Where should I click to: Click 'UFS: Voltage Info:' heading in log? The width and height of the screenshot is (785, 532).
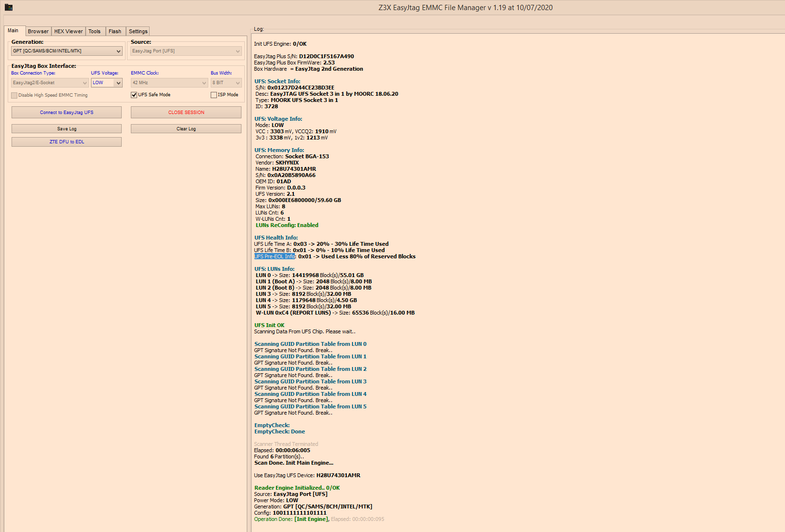(x=278, y=119)
